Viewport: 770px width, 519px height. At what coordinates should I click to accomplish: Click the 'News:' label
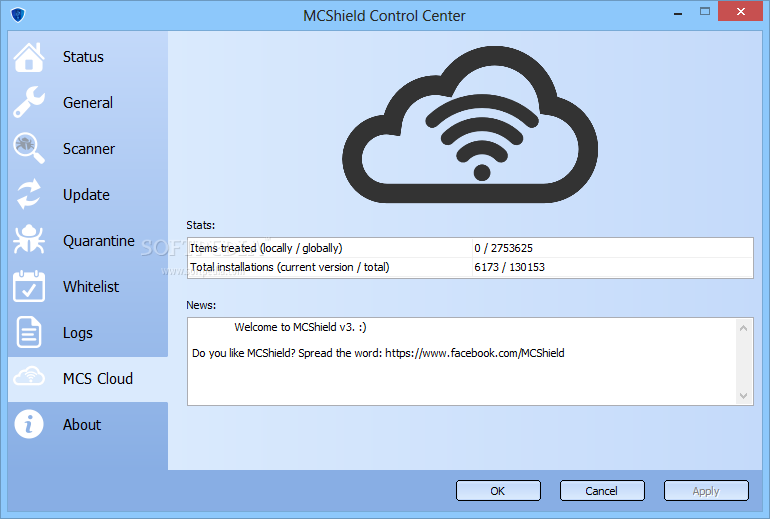tap(201, 305)
